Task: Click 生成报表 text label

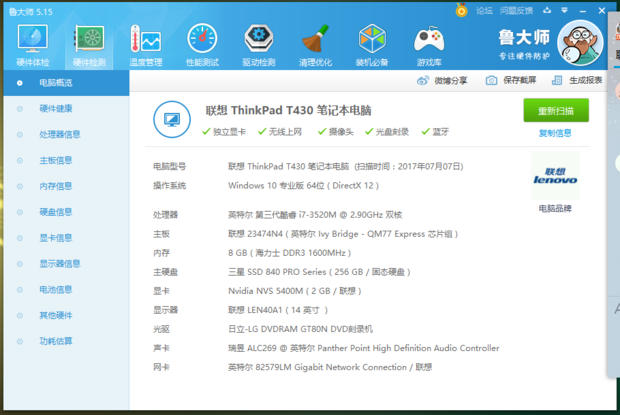Action: [586, 81]
